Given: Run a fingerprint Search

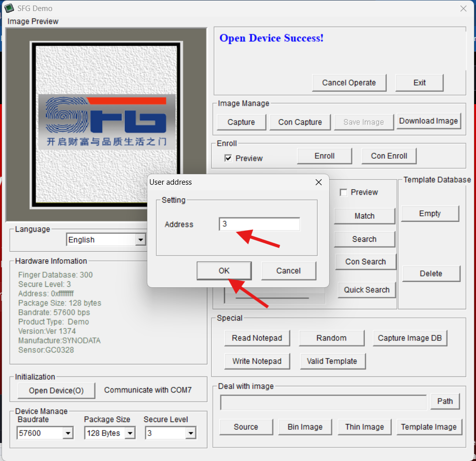Looking at the screenshot, I should [365, 239].
